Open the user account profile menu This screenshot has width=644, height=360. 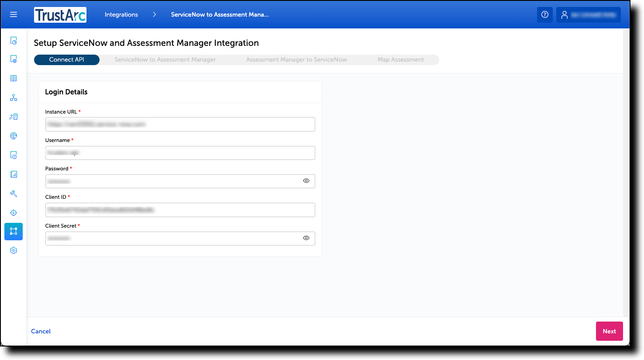(x=588, y=14)
